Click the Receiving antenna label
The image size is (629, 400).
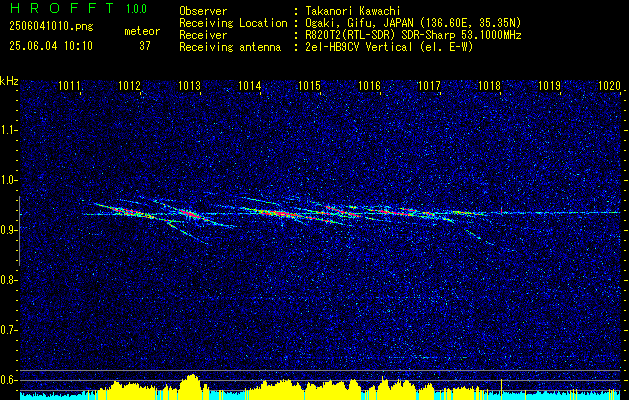pos(230,47)
